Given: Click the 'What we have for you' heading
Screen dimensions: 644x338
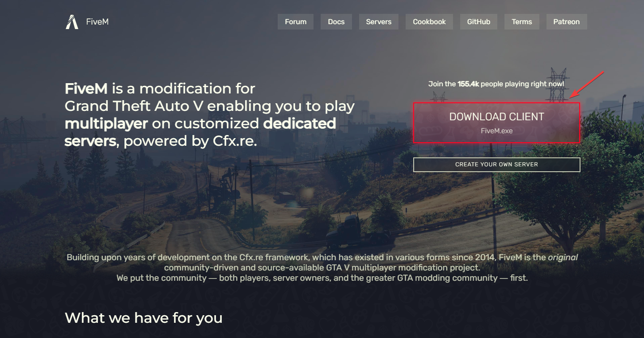Looking at the screenshot, I should point(144,318).
